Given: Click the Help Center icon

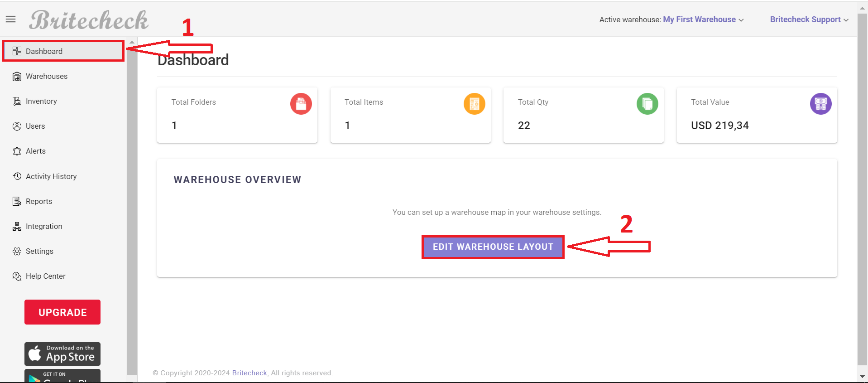Looking at the screenshot, I should tap(17, 276).
